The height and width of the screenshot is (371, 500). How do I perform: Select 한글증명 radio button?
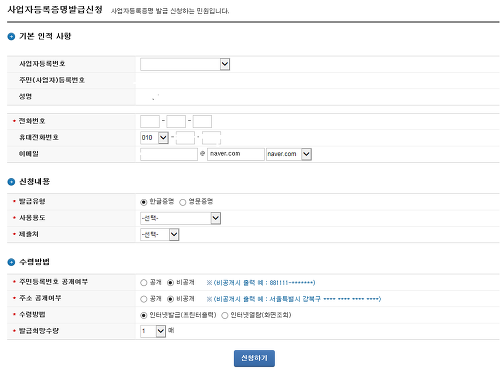144,202
